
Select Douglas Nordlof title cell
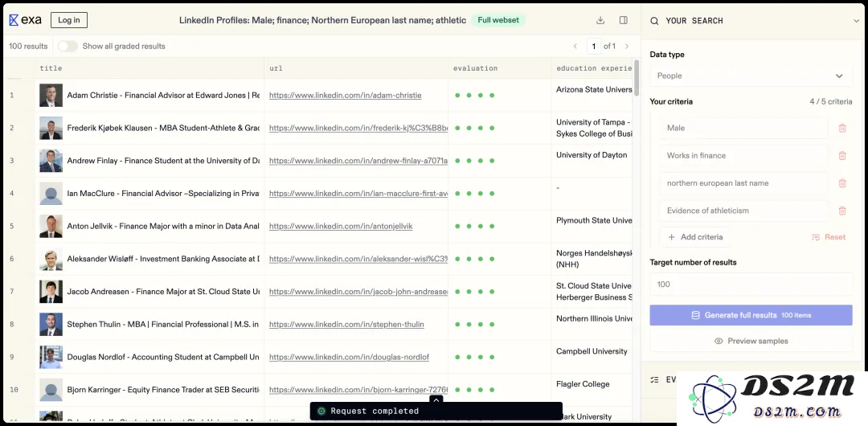coord(149,358)
